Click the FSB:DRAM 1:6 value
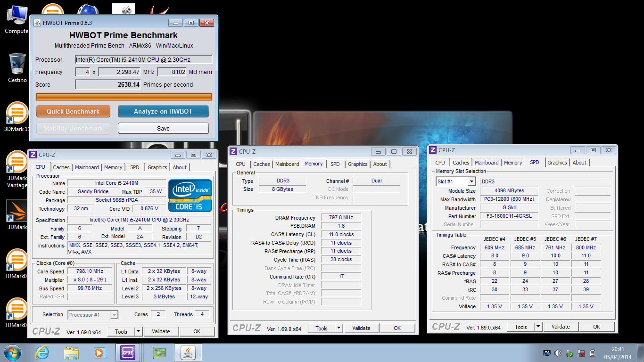The image size is (644, 362). tap(342, 226)
